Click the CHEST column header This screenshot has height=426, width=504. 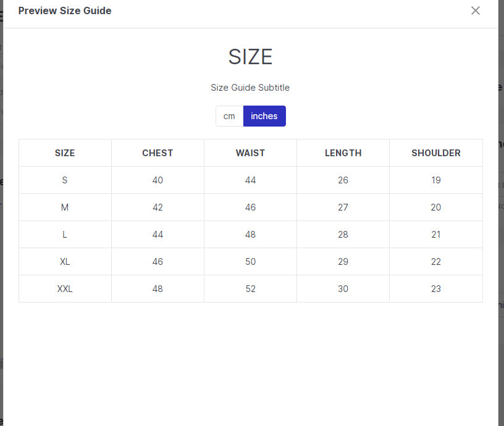click(x=157, y=153)
